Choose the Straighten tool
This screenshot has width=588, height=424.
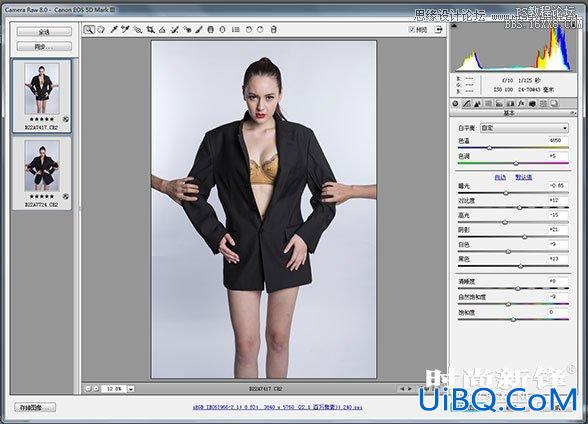pyautogui.click(x=162, y=30)
